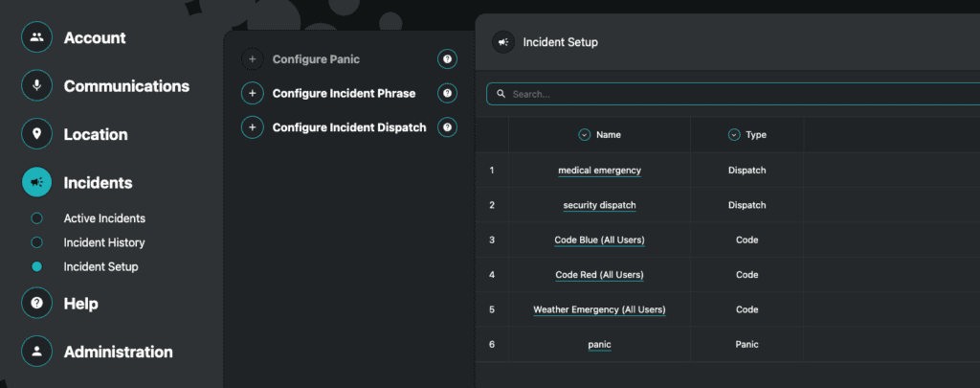Open the Weather Emergency (All Users) link
Viewport: 980px width, 388px height.
(599, 309)
